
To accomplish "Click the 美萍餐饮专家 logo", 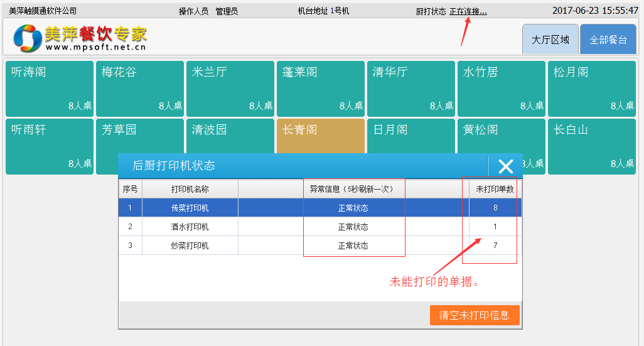I will (80, 38).
